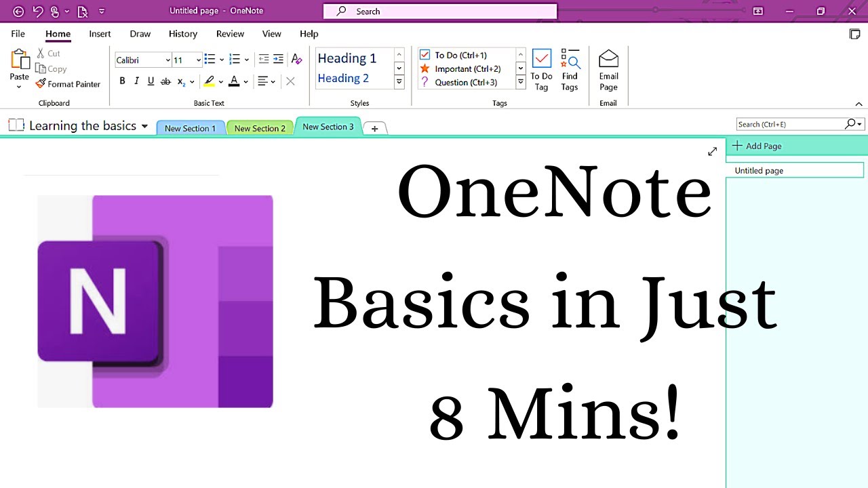Clear all formatting with the eraser icon

click(x=296, y=60)
